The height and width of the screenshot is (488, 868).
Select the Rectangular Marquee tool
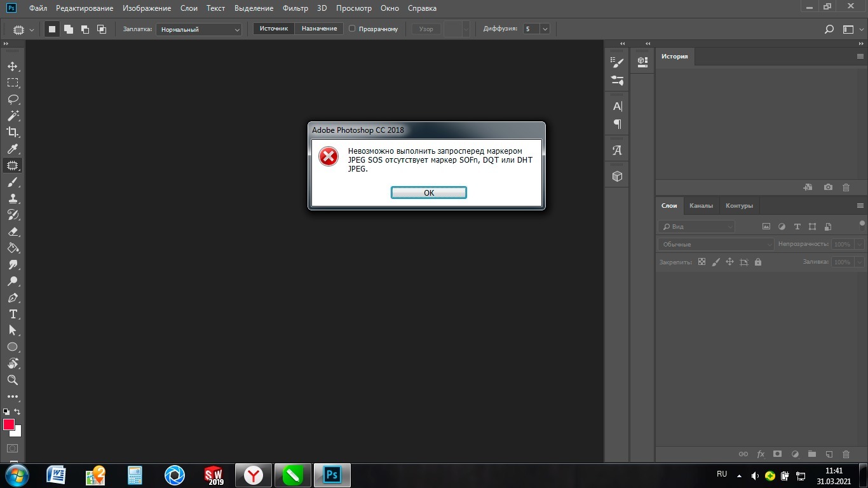coord(13,83)
